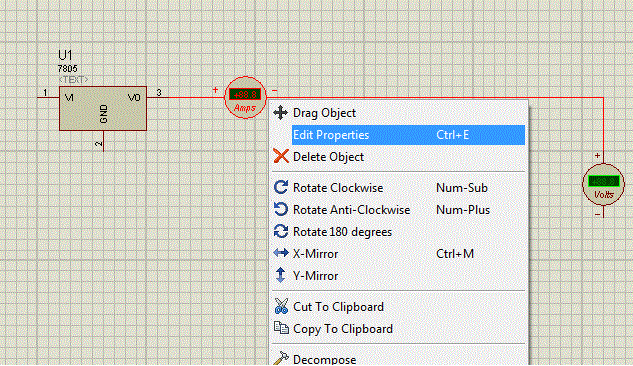Click the Ctrl+E shortcut text
Image resolution: width=633 pixels, height=366 pixels.
(x=453, y=135)
